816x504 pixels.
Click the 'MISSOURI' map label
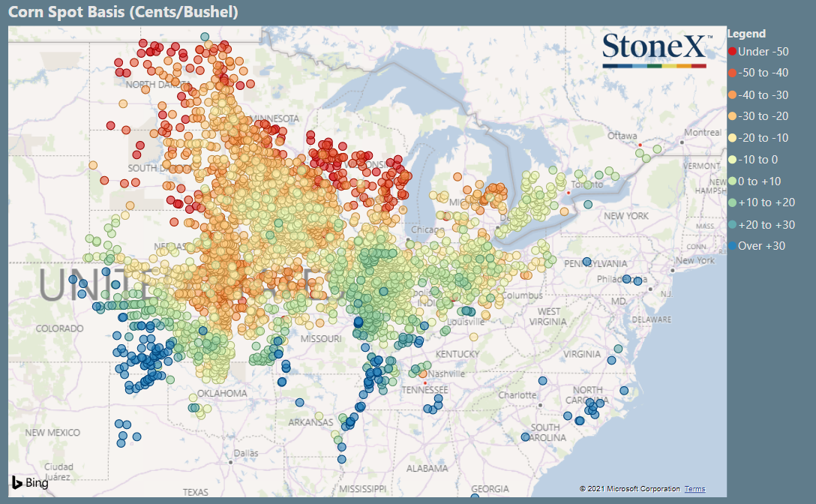321,339
